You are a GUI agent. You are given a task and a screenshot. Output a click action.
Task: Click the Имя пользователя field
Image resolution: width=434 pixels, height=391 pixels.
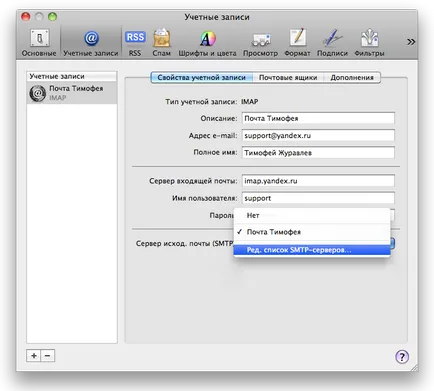click(318, 198)
